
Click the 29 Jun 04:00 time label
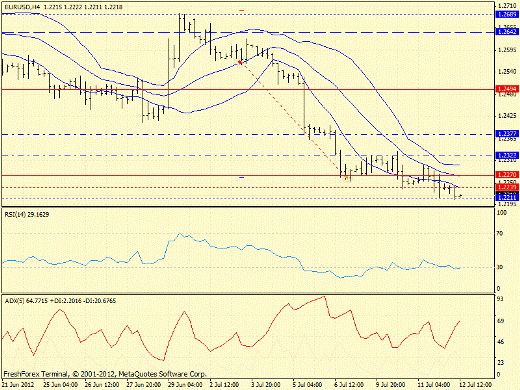pos(185,384)
